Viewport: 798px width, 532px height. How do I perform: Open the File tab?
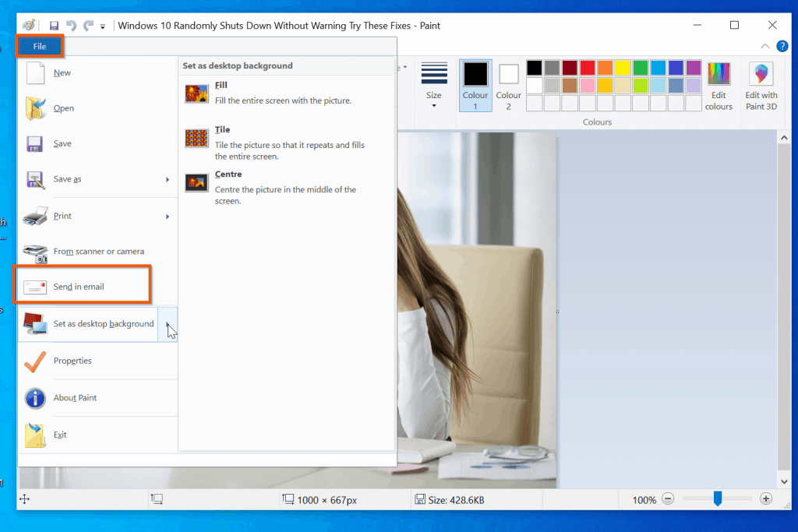(40, 46)
